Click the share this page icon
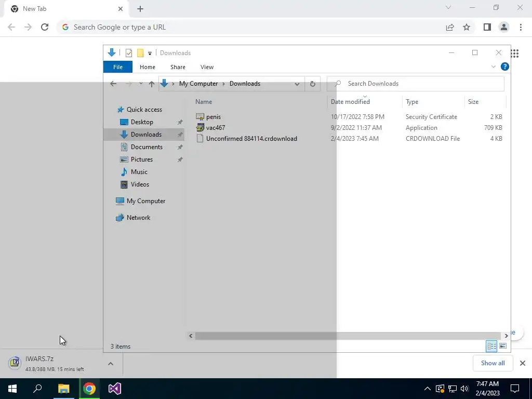Viewport: 532px width, 399px height. [450, 27]
